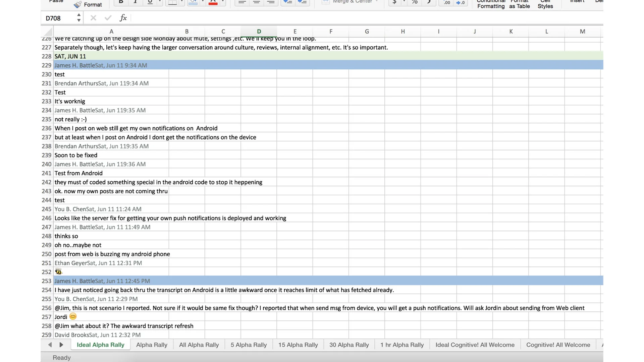
Task: Click the decrease decimal icon
Action: [461, 3]
